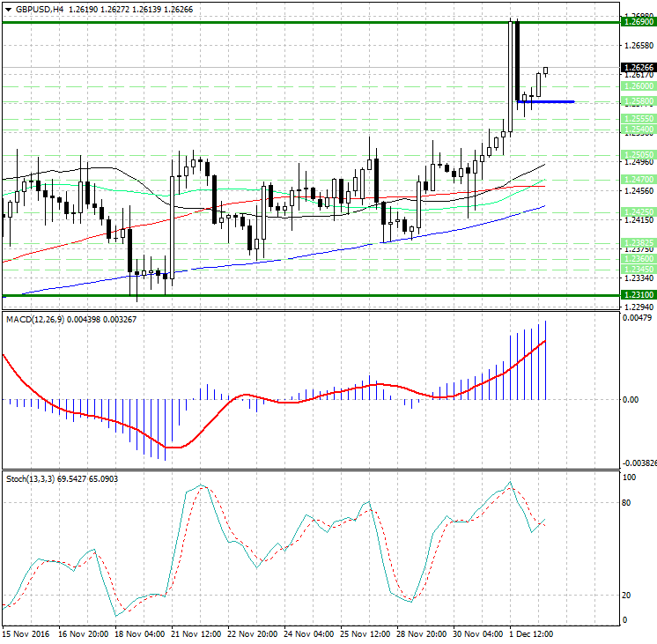Click the 24 Nov 04:00 time axis label
Image resolution: width=657 pixels, height=644 pixels.
pos(308,633)
